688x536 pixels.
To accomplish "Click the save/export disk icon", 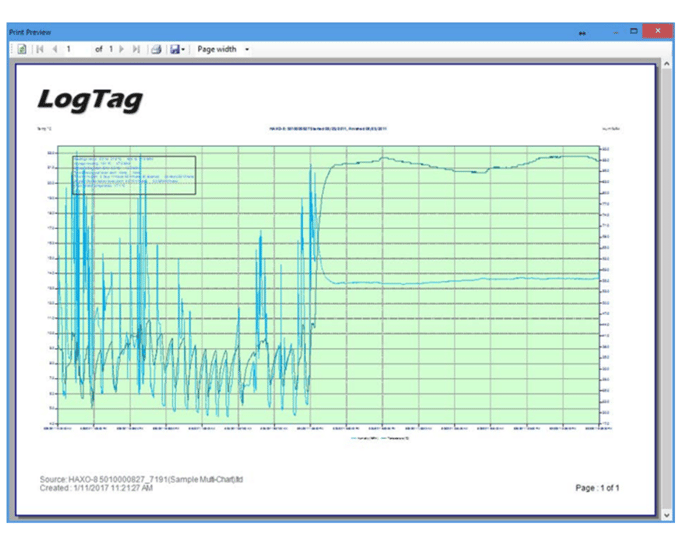I will click(175, 49).
